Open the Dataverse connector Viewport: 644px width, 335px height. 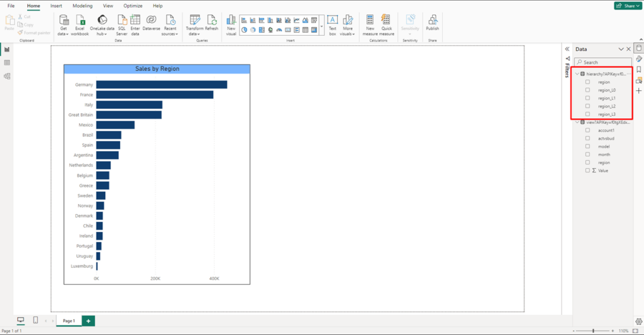[x=151, y=23]
